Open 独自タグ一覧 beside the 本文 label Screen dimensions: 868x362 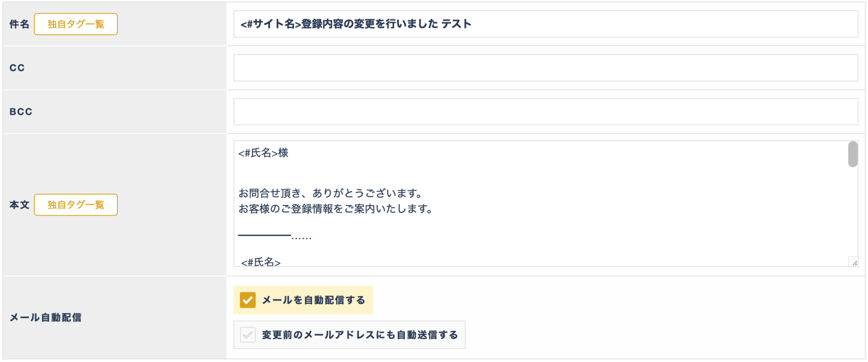click(x=75, y=205)
